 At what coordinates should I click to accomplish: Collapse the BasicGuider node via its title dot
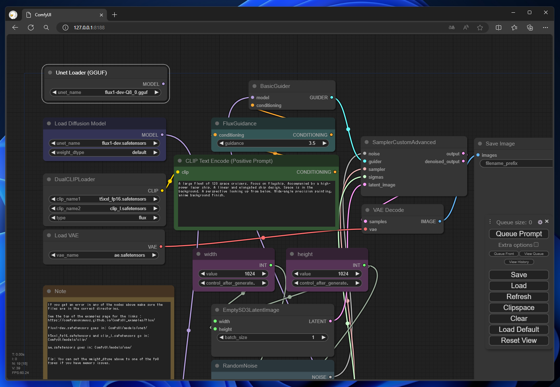point(254,86)
